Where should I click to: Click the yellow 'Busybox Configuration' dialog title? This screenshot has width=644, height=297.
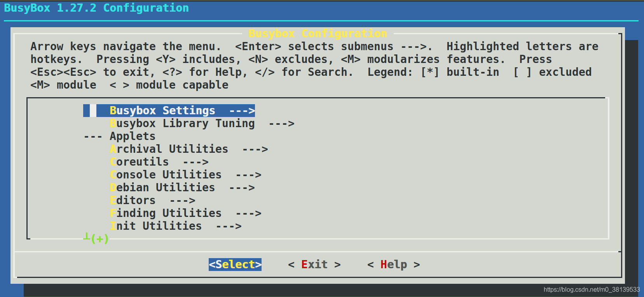[x=318, y=34]
